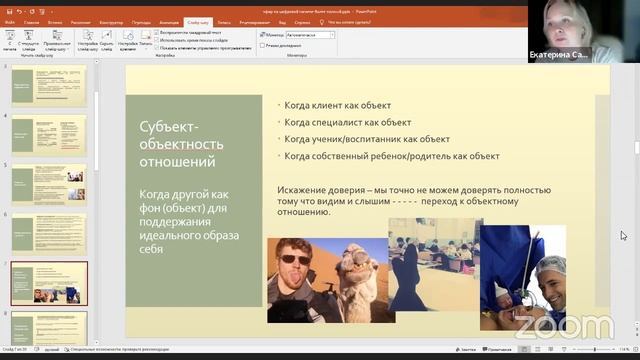Start slideshow with 'С начала' button
This screenshot has height=360, width=640.
coord(10,41)
